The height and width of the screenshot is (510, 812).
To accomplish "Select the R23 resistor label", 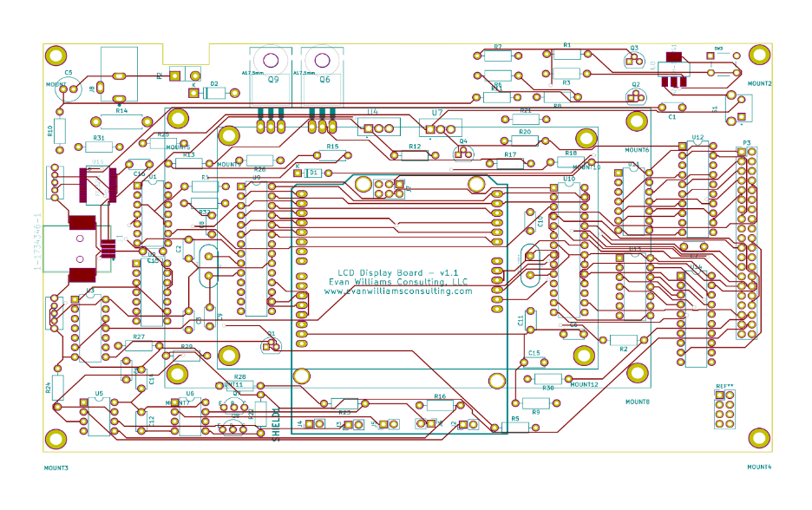I will (x=344, y=413).
